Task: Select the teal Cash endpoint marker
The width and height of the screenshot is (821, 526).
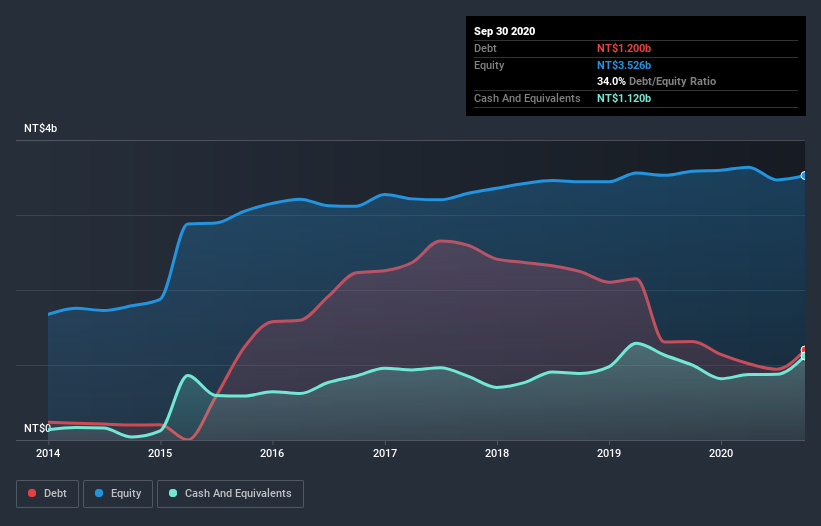Action: (804, 356)
